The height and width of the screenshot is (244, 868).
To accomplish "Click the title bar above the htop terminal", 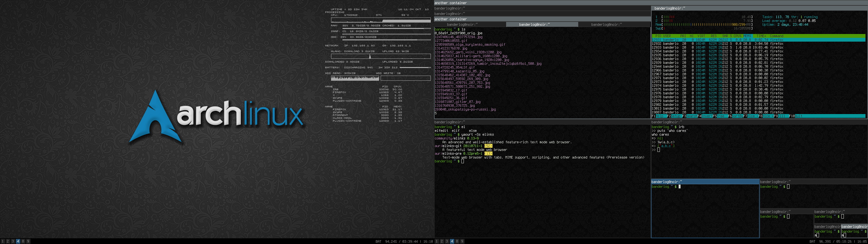I will pyautogui.click(x=759, y=8).
